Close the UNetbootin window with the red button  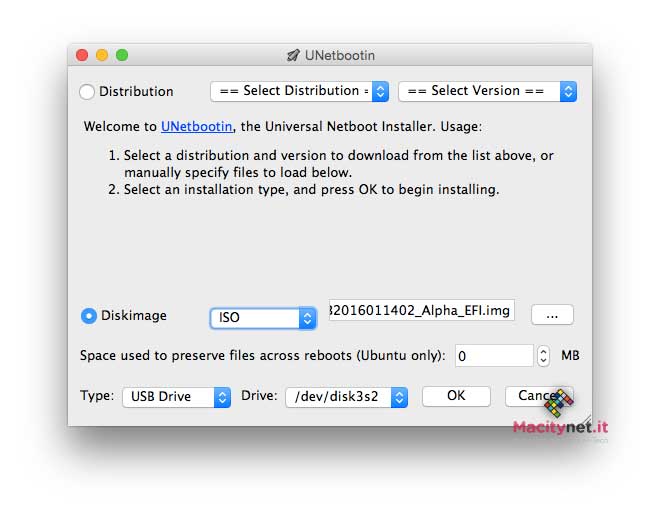click(x=82, y=55)
